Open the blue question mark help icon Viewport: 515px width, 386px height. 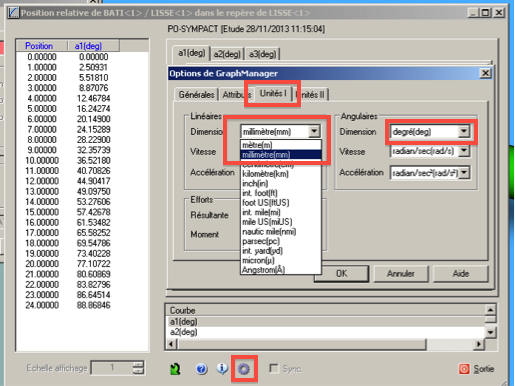pos(201,369)
